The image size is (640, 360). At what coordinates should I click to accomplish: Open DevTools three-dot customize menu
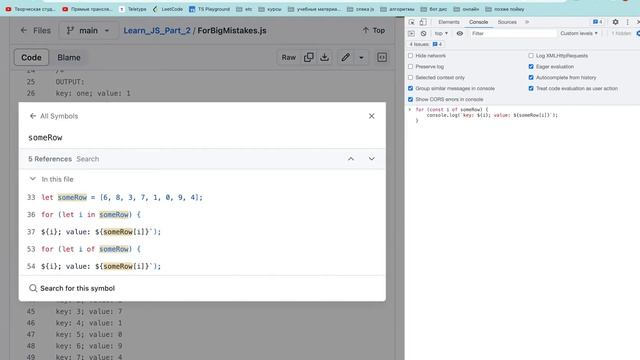click(627, 22)
